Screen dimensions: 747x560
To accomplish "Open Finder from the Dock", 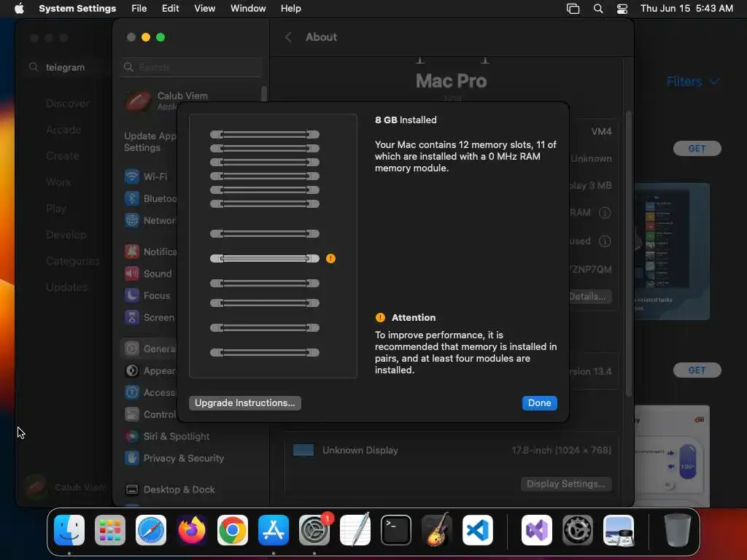I will pos(69,530).
